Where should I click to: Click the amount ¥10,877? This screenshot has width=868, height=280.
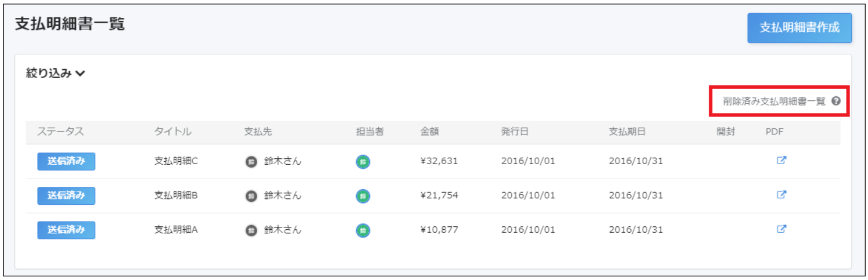tap(439, 230)
